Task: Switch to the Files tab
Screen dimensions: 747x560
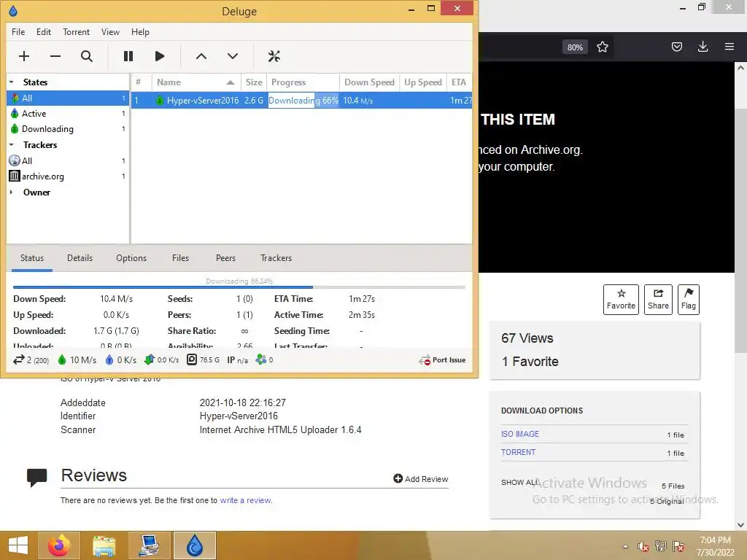Action: (180, 258)
